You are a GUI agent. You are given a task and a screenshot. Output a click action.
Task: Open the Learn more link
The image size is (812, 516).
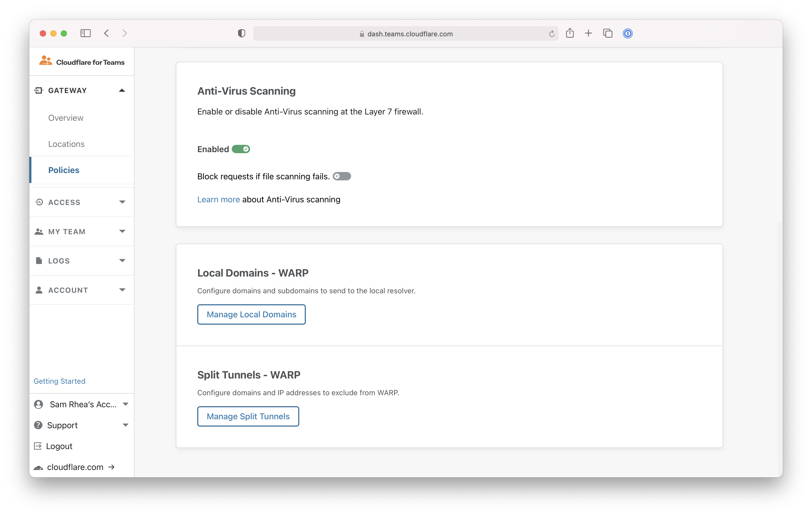coord(218,199)
